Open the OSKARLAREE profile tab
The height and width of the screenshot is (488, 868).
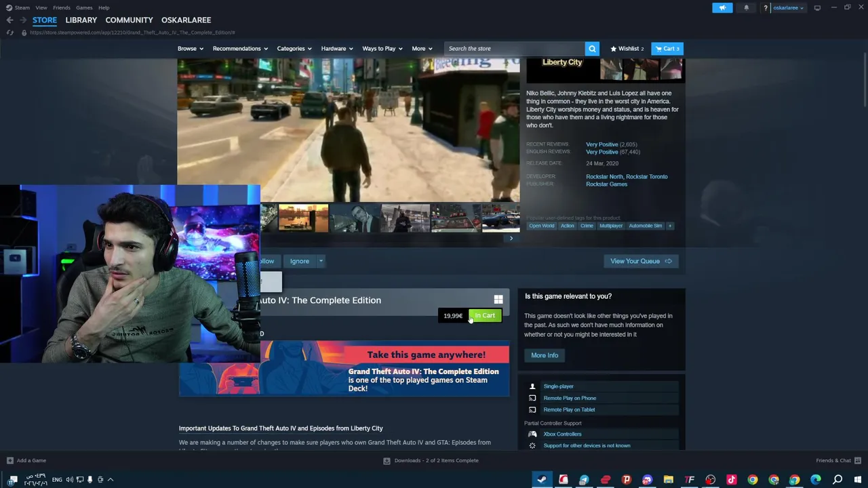pyautogui.click(x=186, y=20)
